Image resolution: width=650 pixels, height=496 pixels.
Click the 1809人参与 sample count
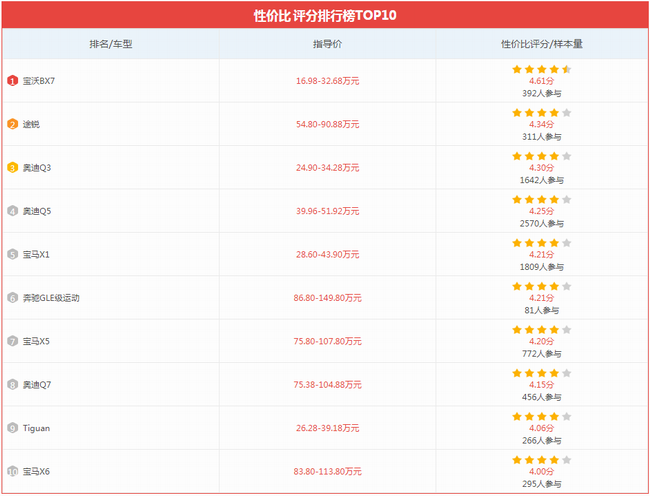click(541, 267)
